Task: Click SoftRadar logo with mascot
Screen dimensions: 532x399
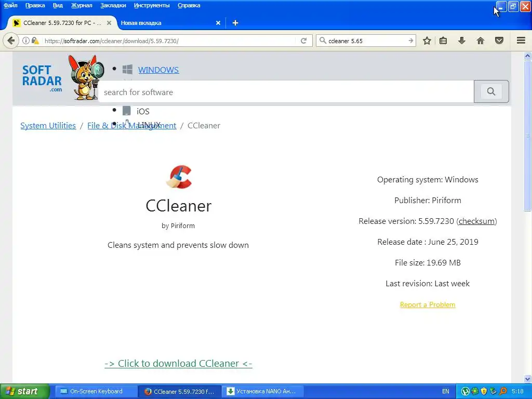Action: click(63, 78)
